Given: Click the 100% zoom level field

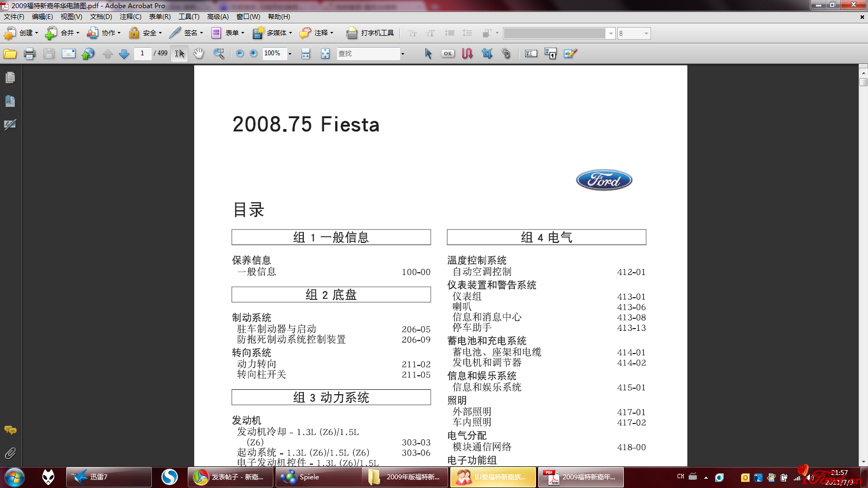Looking at the screenshot, I should pos(275,53).
